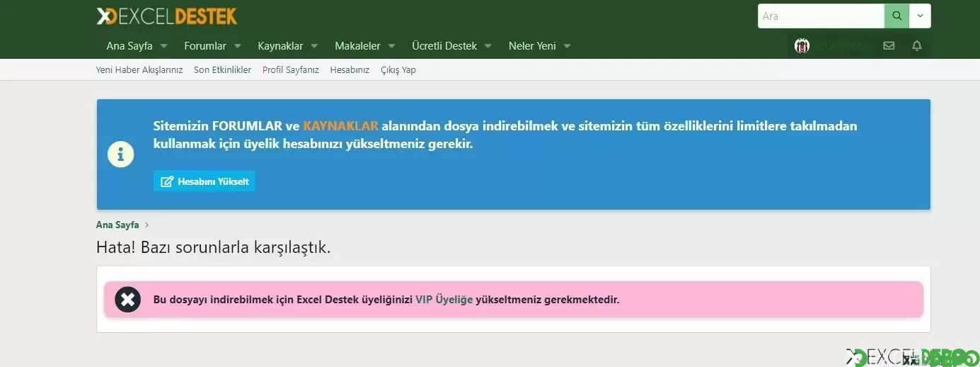Expand the Forumlar dropdown arrow
This screenshot has width=980, height=367.
(x=238, y=46)
